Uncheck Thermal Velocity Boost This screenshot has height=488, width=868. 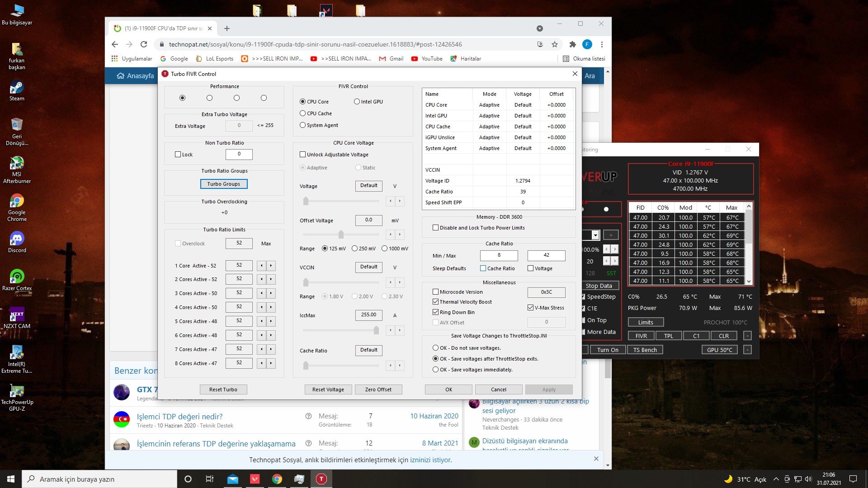click(x=436, y=302)
